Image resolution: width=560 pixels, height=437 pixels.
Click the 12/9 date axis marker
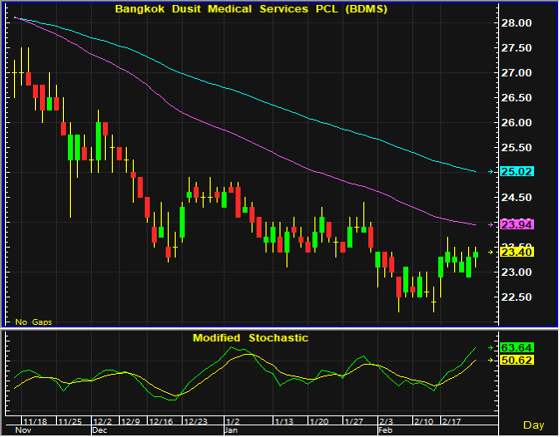coord(130,421)
